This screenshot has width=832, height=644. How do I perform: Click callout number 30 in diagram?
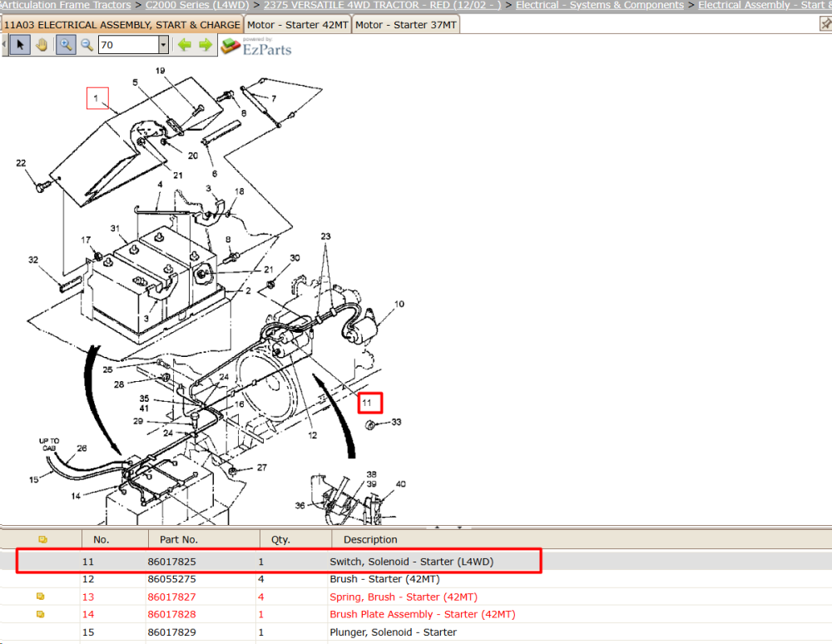(295, 258)
